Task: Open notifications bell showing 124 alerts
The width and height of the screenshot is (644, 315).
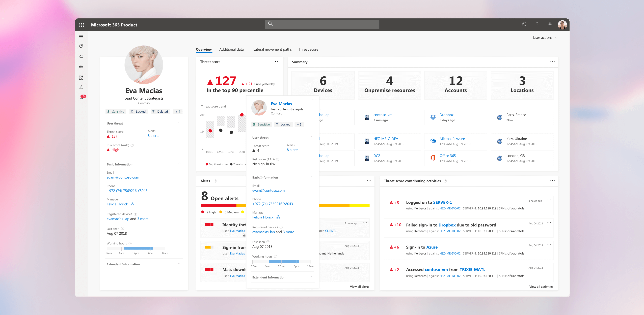Action: pyautogui.click(x=81, y=97)
